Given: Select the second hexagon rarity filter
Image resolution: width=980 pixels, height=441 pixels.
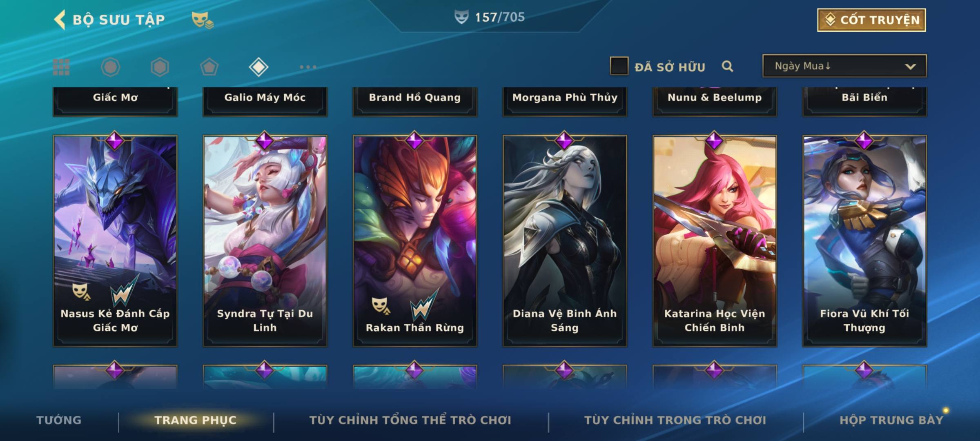Looking at the screenshot, I should click(160, 67).
